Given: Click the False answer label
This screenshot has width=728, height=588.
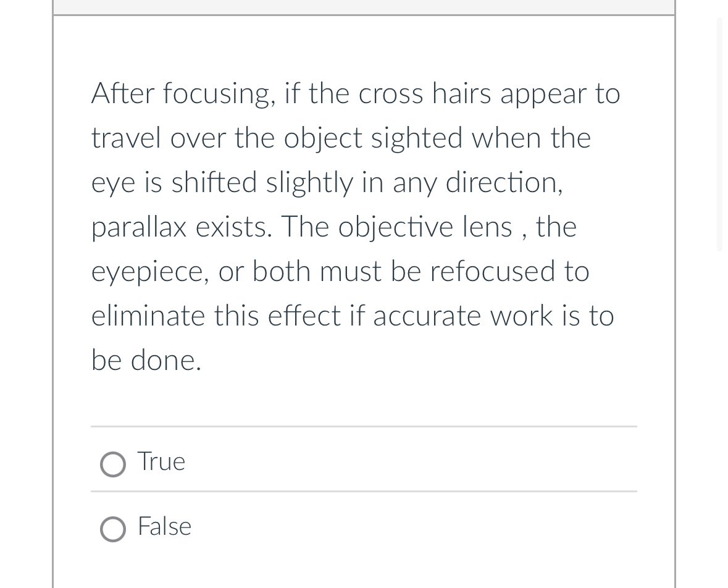Looking at the screenshot, I should coord(164,527).
